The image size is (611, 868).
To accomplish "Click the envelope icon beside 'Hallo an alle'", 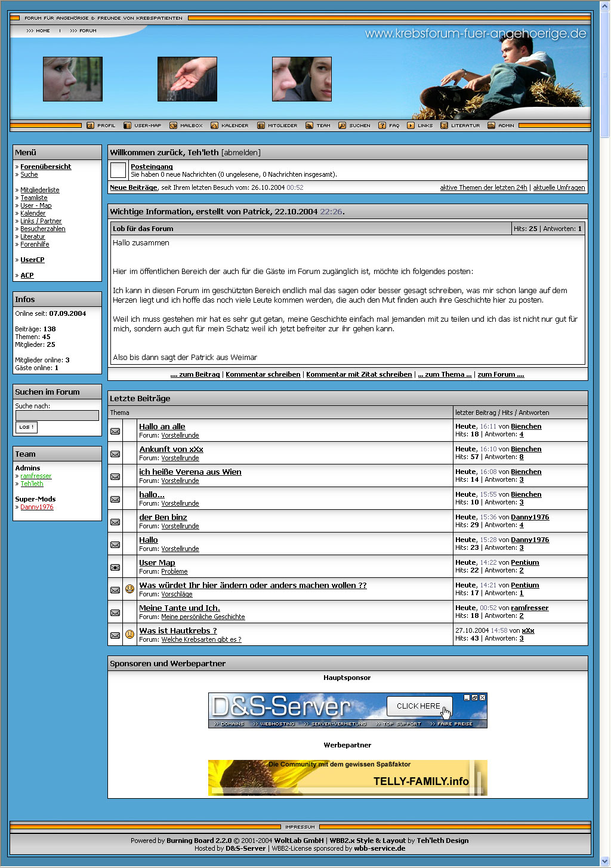I will point(115,431).
